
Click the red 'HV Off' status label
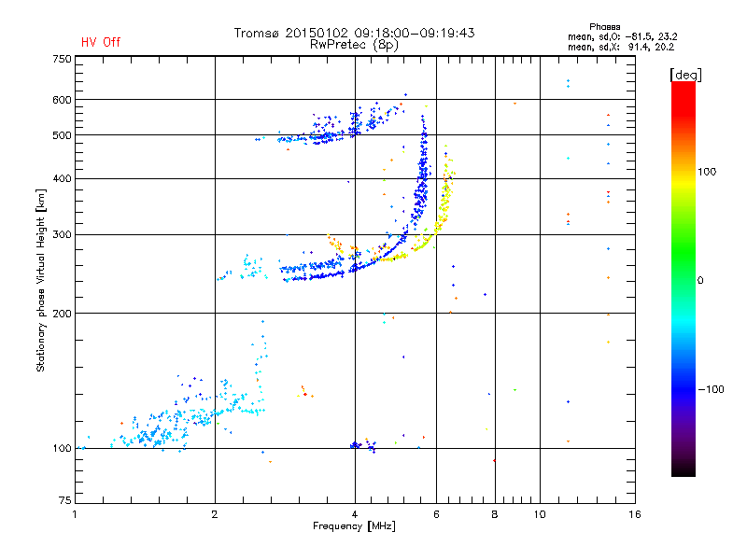[x=101, y=42]
